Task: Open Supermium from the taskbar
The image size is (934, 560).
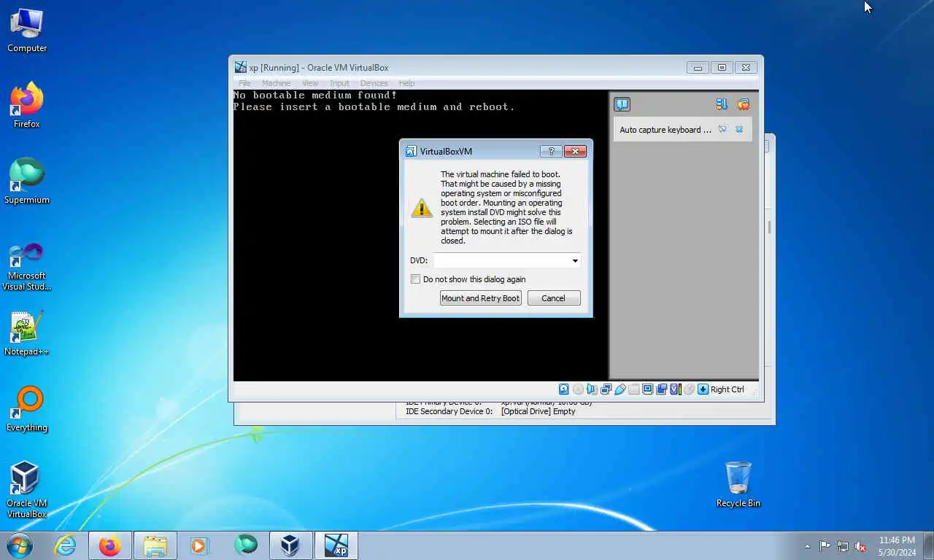Action: pyautogui.click(x=246, y=545)
